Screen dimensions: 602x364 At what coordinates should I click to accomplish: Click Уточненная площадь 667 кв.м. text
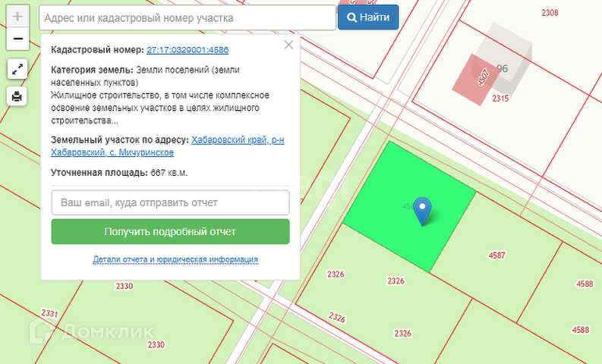coord(119,173)
